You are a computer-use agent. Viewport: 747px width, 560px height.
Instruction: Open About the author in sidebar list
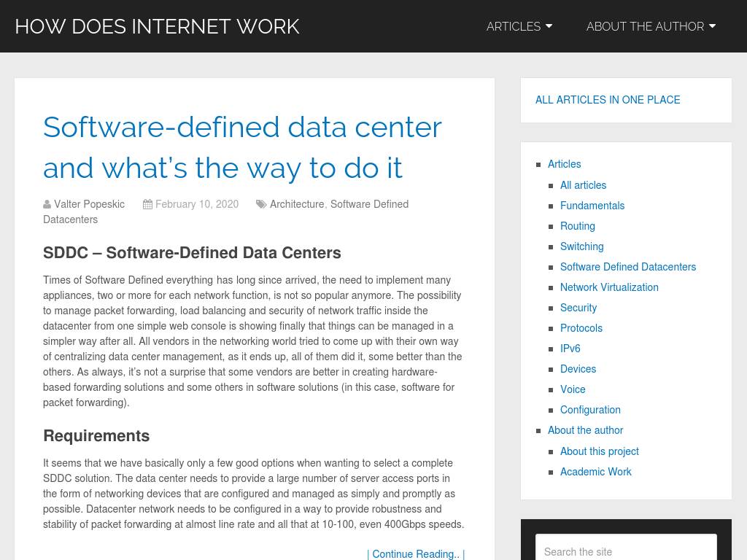point(586,430)
